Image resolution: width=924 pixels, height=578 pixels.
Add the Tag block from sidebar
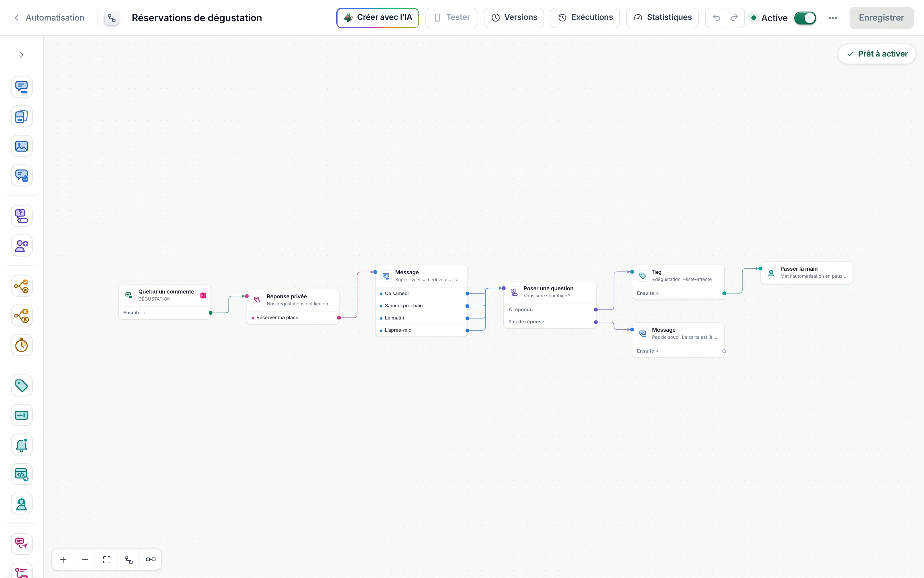[22, 385]
